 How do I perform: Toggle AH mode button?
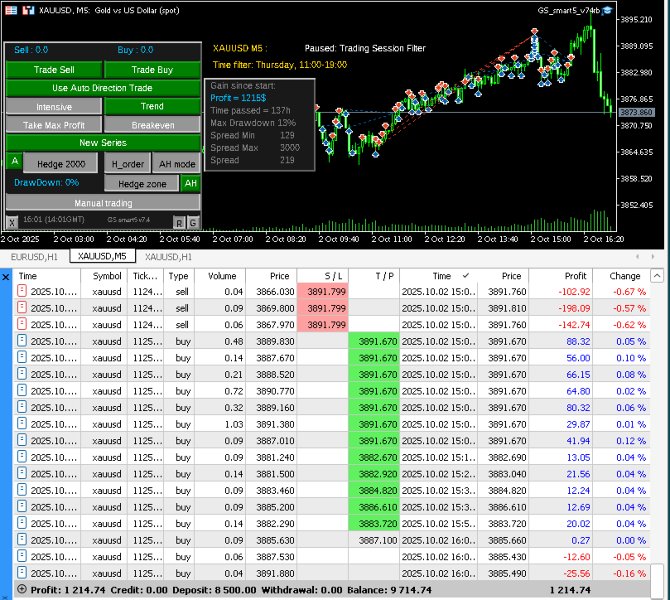click(176, 164)
